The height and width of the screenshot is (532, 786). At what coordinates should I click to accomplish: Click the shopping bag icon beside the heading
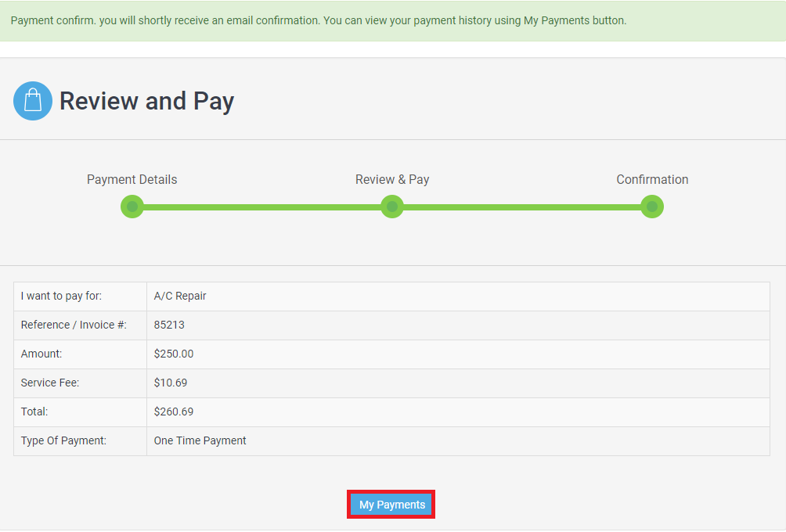click(33, 101)
